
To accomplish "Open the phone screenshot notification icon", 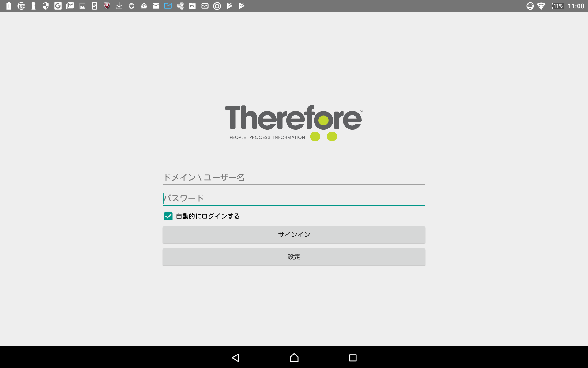I will [95, 6].
